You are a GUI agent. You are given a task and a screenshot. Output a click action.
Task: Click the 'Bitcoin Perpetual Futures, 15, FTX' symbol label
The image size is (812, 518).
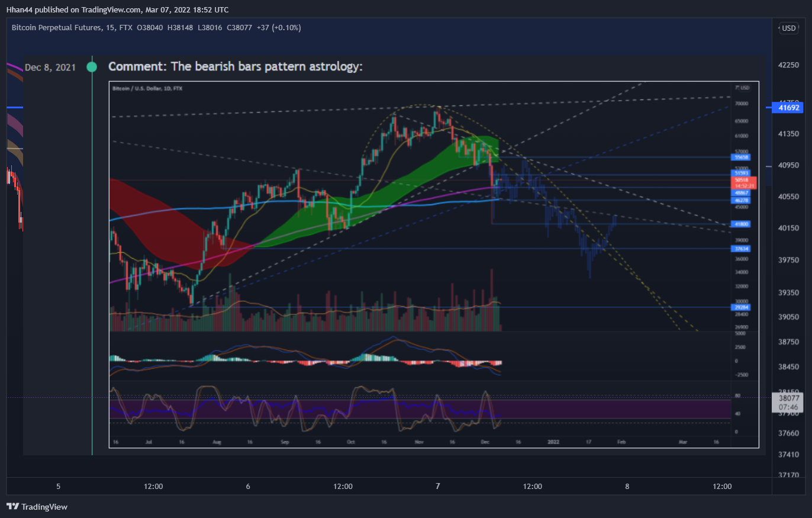click(72, 28)
